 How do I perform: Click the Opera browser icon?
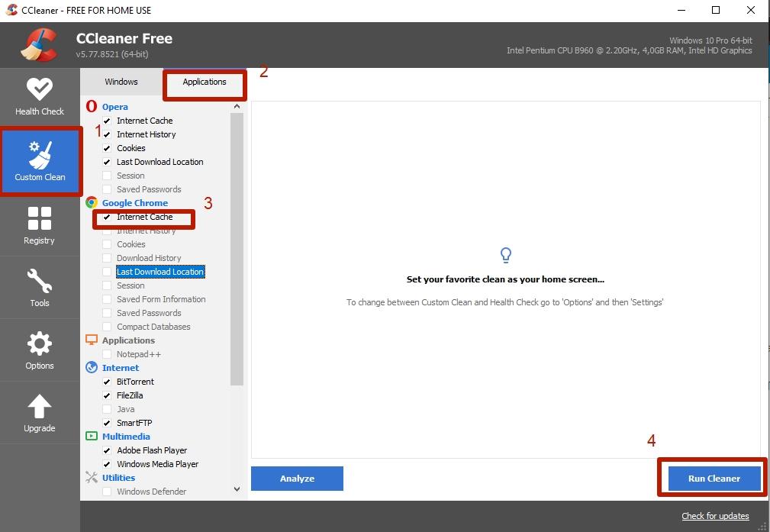click(x=92, y=107)
